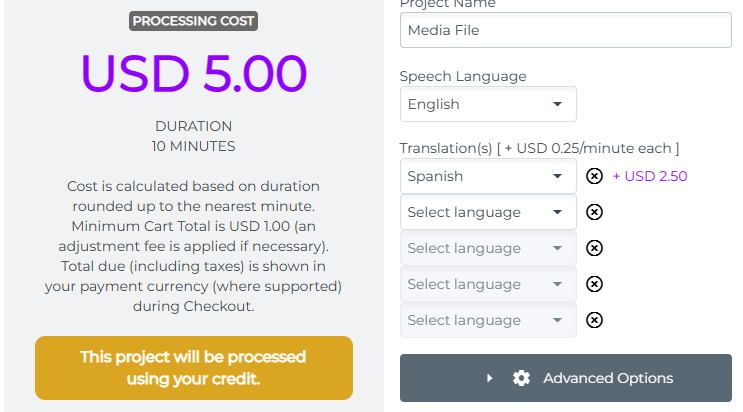Open the Spanish translation language dropdown
743x412 pixels.
[x=488, y=176]
